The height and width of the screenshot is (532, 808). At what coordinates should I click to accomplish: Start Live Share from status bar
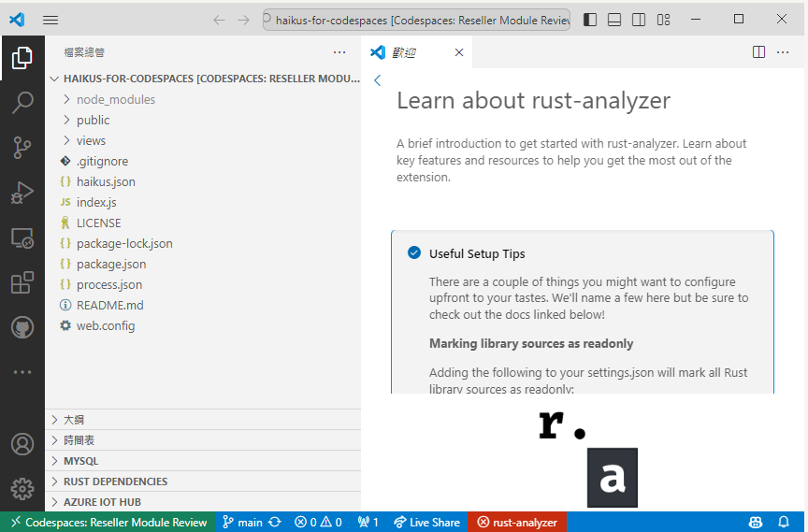426,523
